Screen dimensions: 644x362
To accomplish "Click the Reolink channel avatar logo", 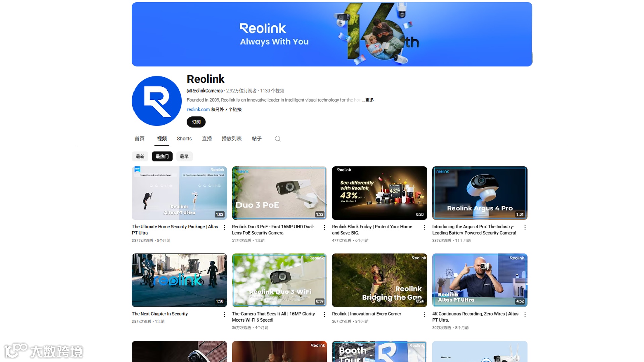I will [157, 101].
